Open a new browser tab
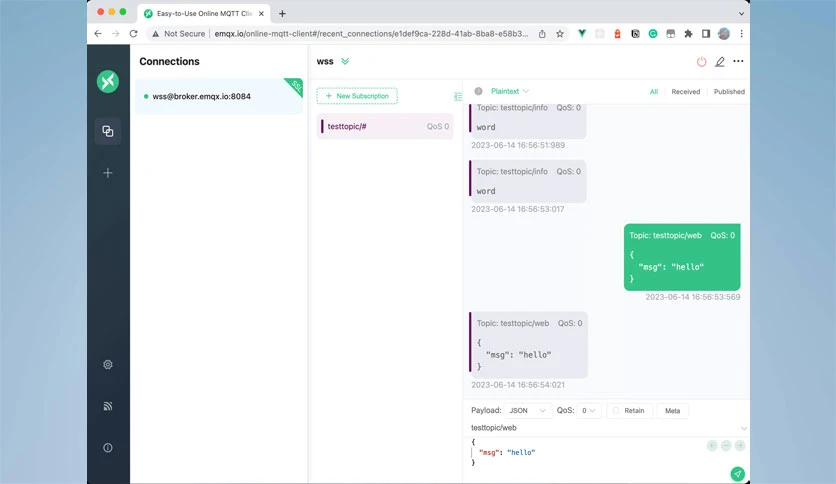This screenshot has width=836, height=484. tap(282, 14)
